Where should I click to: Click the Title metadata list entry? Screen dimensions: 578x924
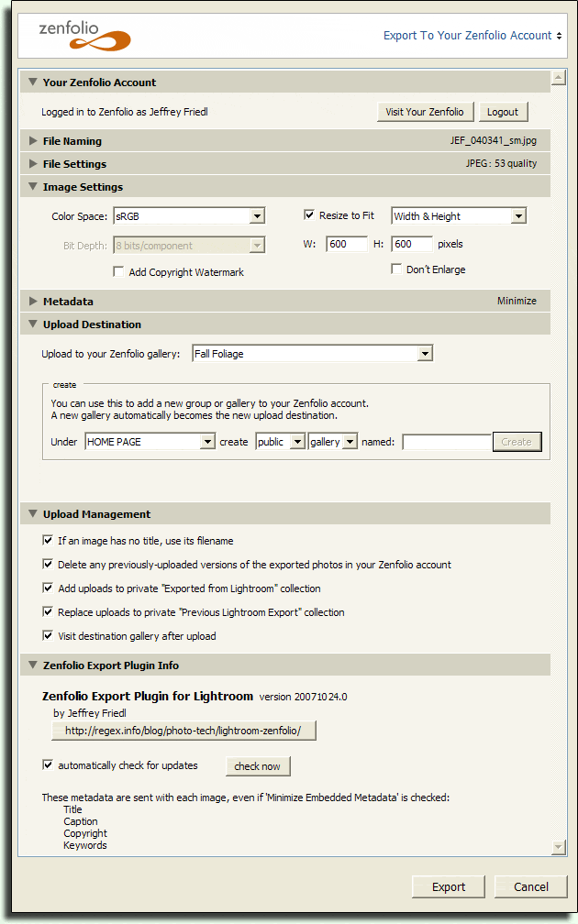coord(72,809)
